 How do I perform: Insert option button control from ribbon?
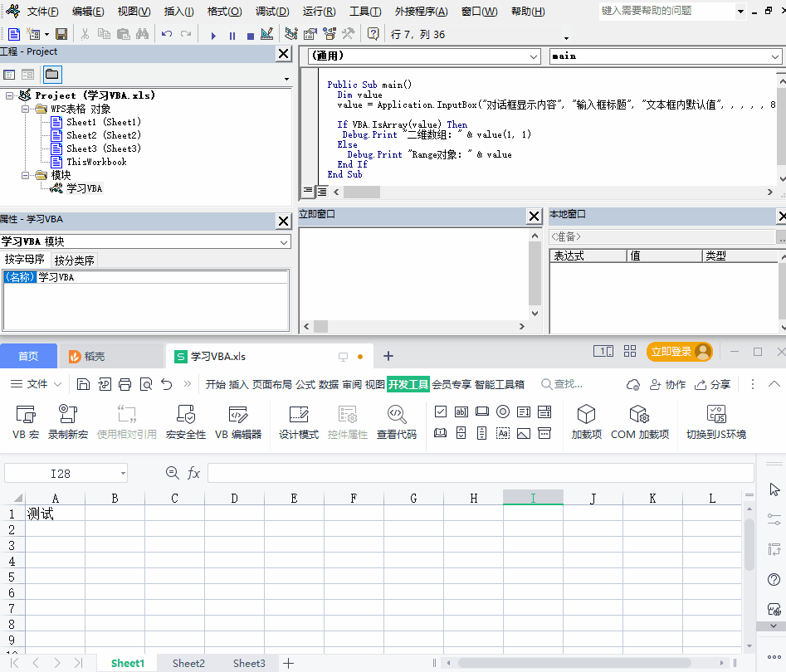tap(503, 412)
